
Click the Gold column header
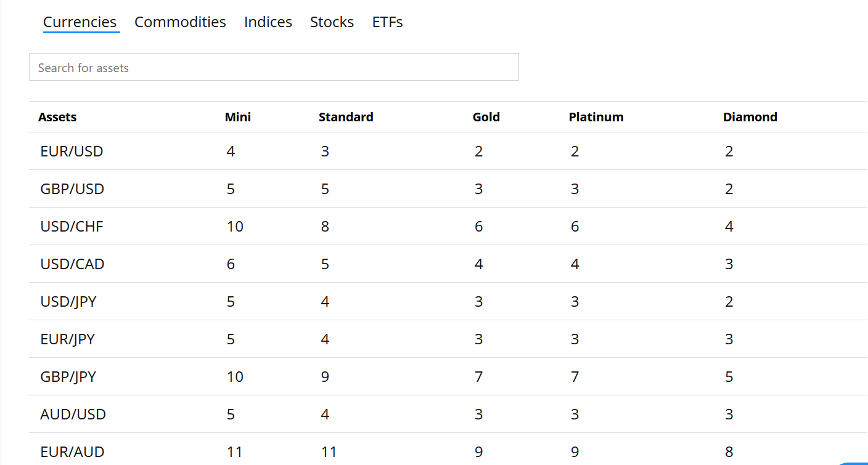pos(486,117)
